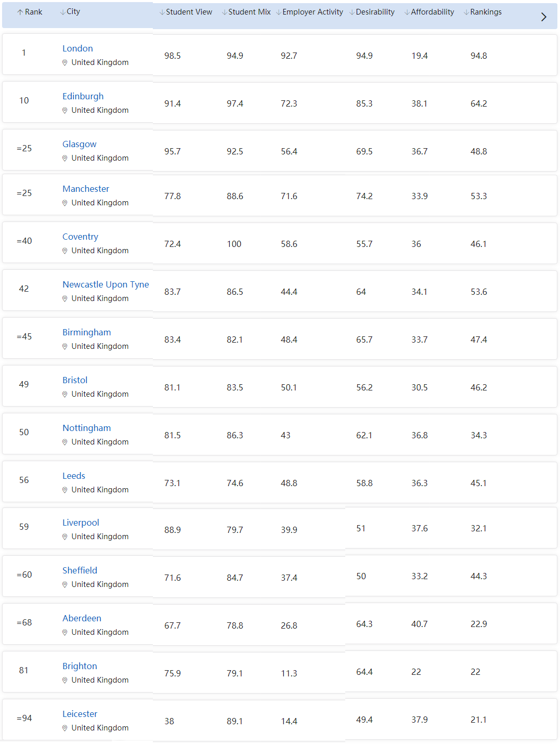This screenshot has height=744, width=560.
Task: Click the Rankings sort arrow icon
Action: click(x=466, y=12)
